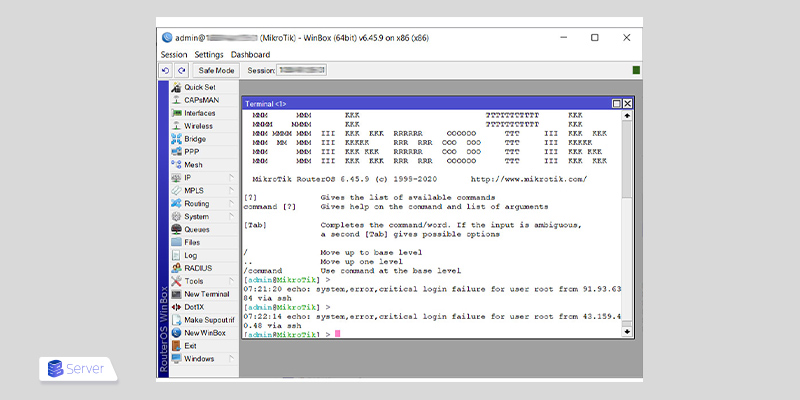Click the RADIUS icon

pyautogui.click(x=176, y=268)
